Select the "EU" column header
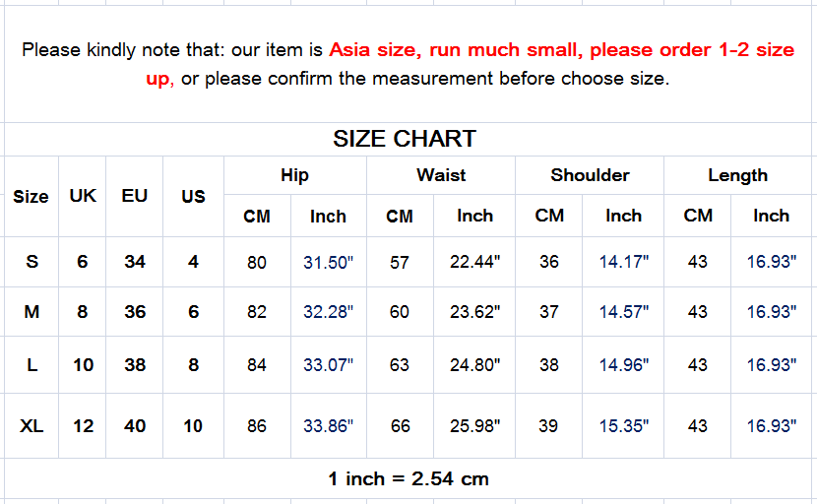Image resolution: width=817 pixels, height=504 pixels. [x=135, y=196]
